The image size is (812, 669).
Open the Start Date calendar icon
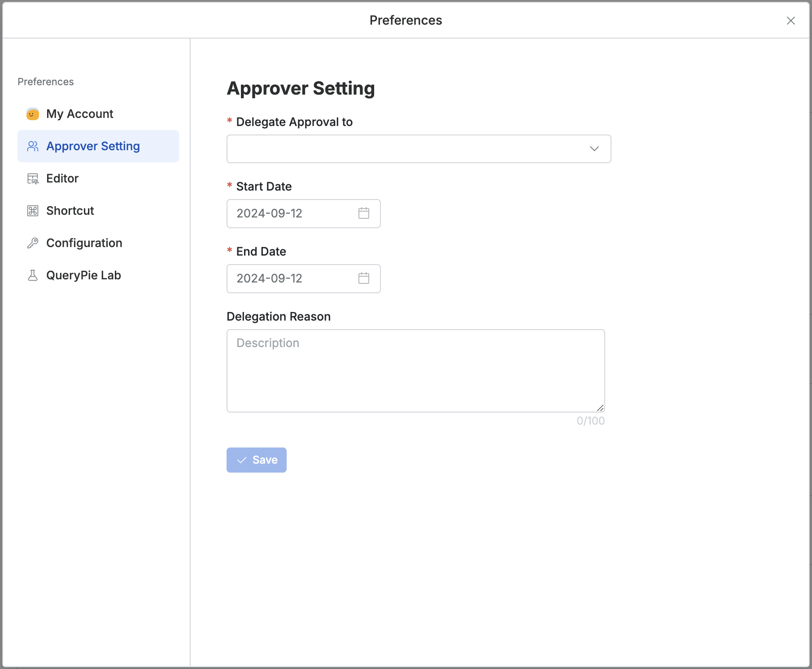click(364, 213)
